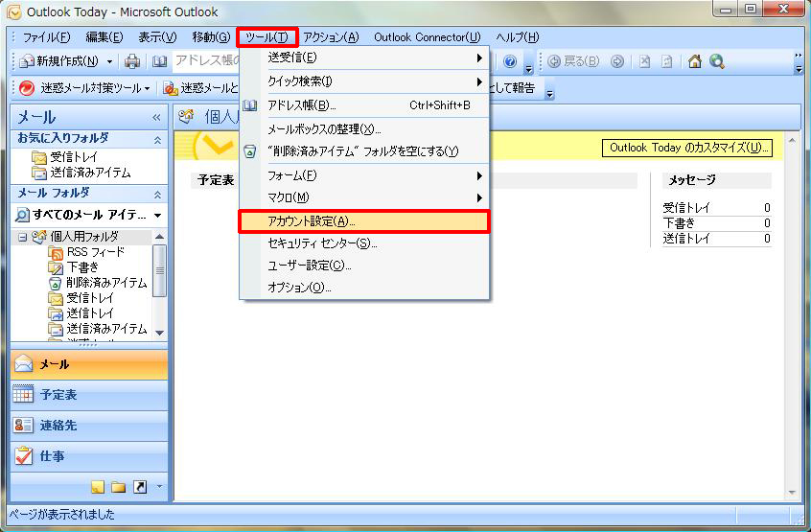Open アクション menu
The height and width of the screenshot is (532, 811).
click(x=331, y=37)
